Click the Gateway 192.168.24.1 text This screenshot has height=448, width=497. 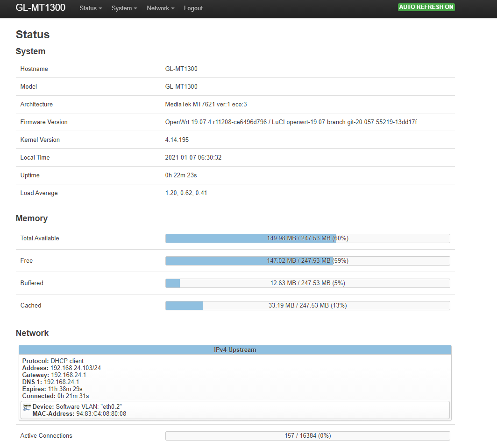click(x=54, y=375)
